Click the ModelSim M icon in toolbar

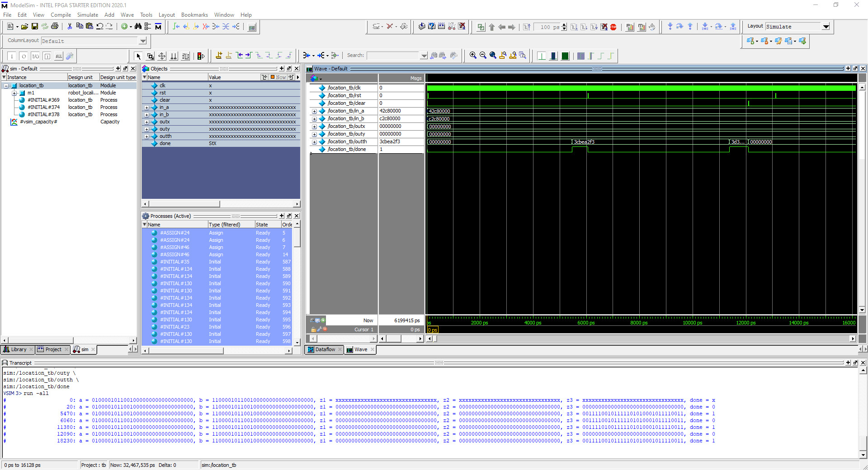tap(158, 27)
